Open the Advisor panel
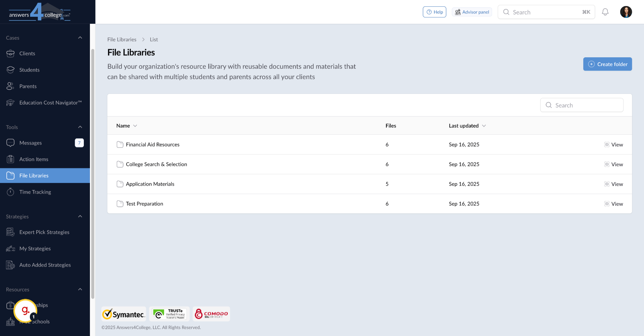Image resolution: width=644 pixels, height=336 pixels. (x=472, y=12)
